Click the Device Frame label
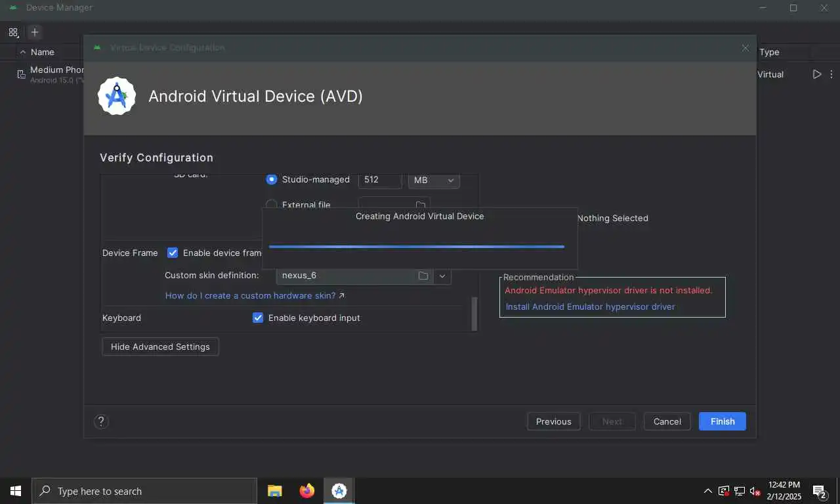This screenshot has height=504, width=840. pyautogui.click(x=130, y=253)
